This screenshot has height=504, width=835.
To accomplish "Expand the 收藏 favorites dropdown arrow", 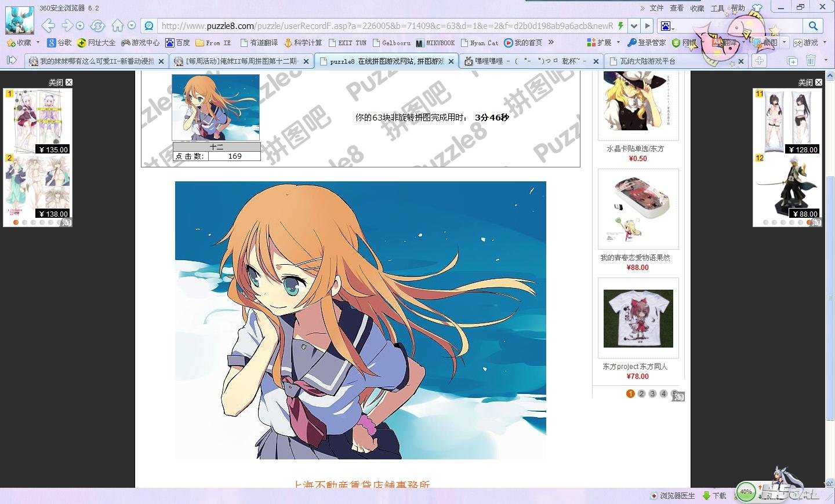I will (38, 42).
